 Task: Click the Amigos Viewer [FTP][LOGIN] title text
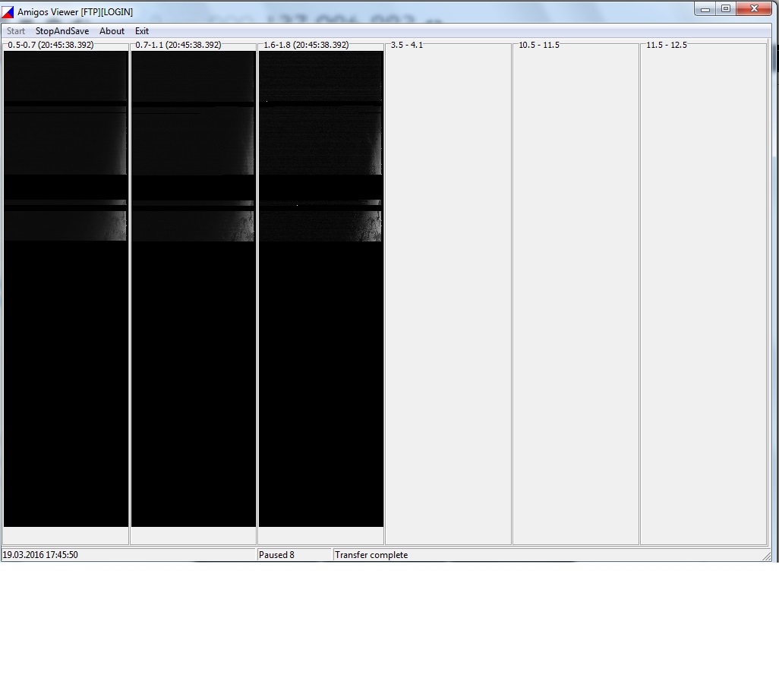[75, 11]
